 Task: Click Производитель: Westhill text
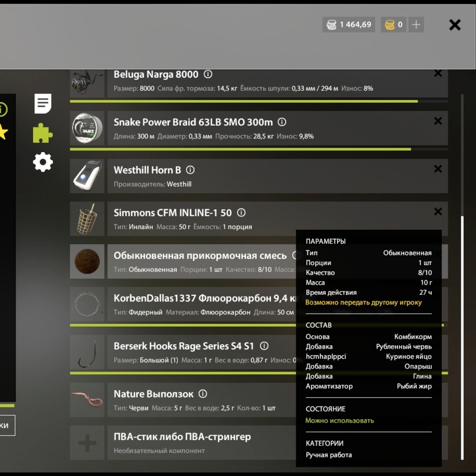(x=152, y=184)
